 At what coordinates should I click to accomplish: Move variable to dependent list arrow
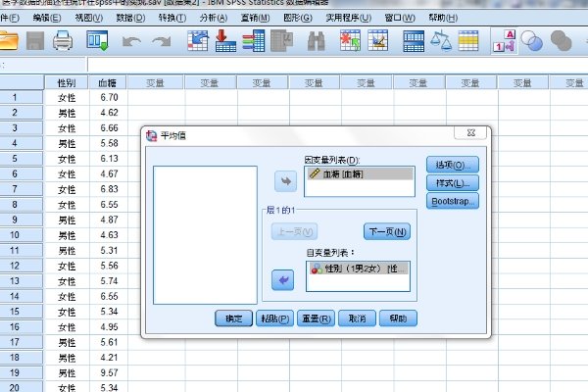pos(286,181)
